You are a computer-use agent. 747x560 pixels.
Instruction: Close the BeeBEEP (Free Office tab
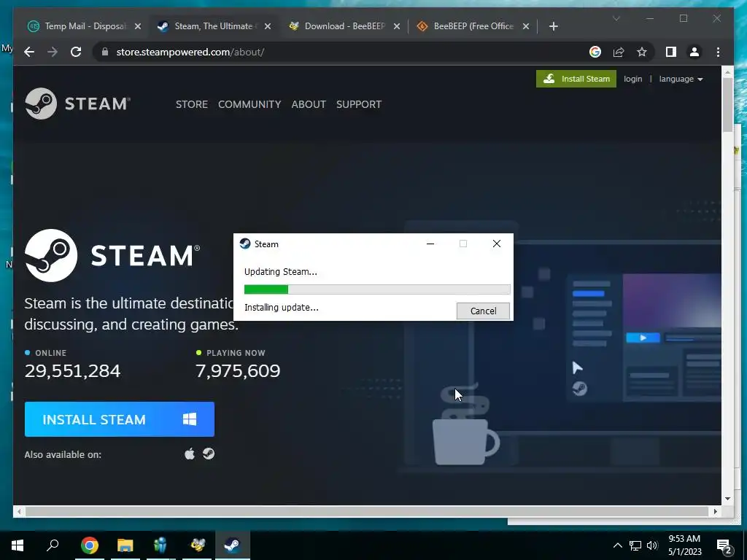[525, 26]
